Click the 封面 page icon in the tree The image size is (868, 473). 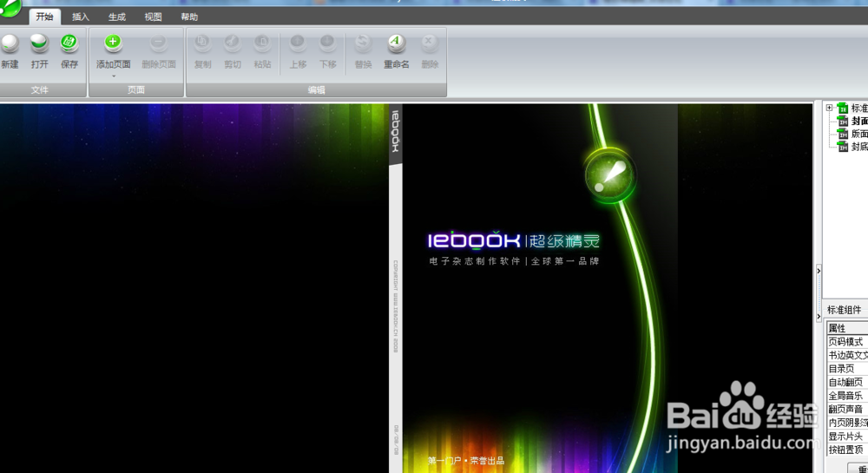[x=843, y=122]
